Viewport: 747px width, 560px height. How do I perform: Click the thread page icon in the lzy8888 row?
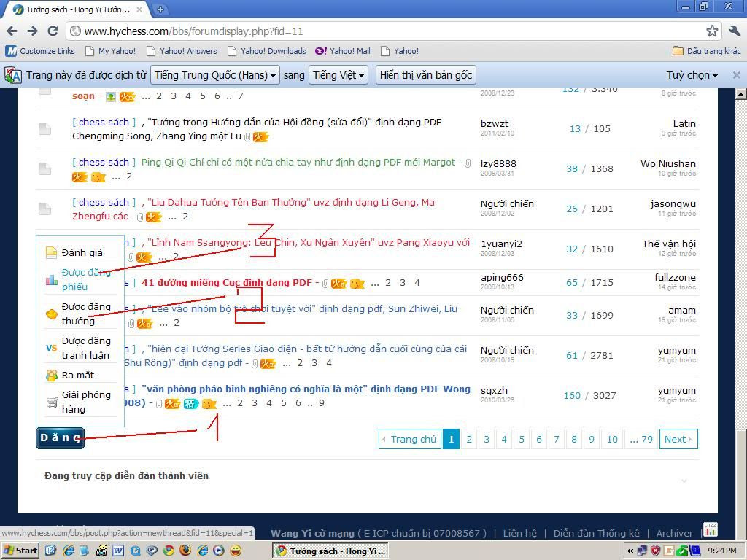44,168
